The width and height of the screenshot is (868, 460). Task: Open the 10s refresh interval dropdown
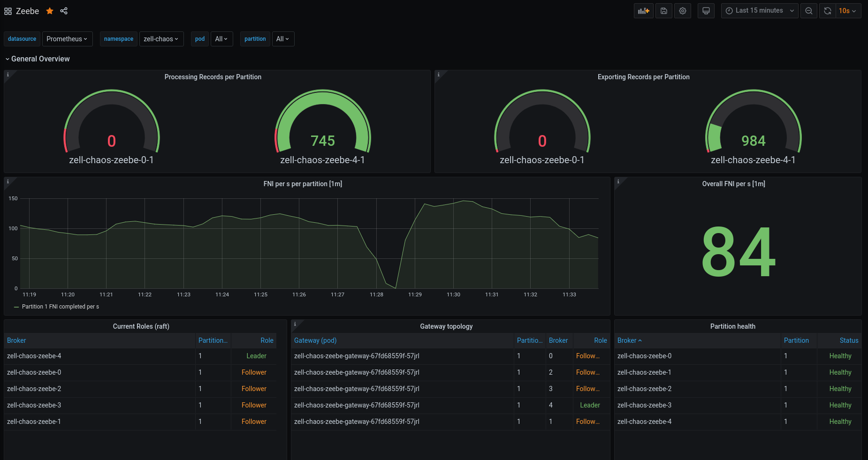(848, 11)
